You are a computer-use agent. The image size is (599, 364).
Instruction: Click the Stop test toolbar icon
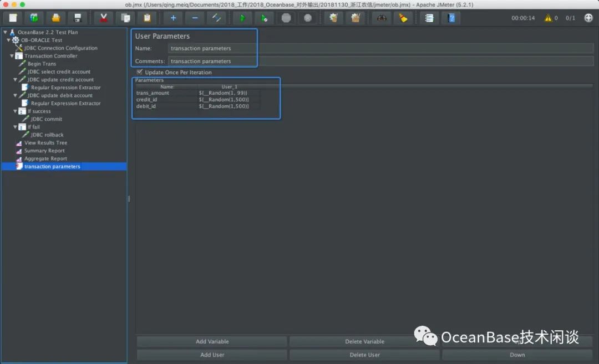(286, 18)
